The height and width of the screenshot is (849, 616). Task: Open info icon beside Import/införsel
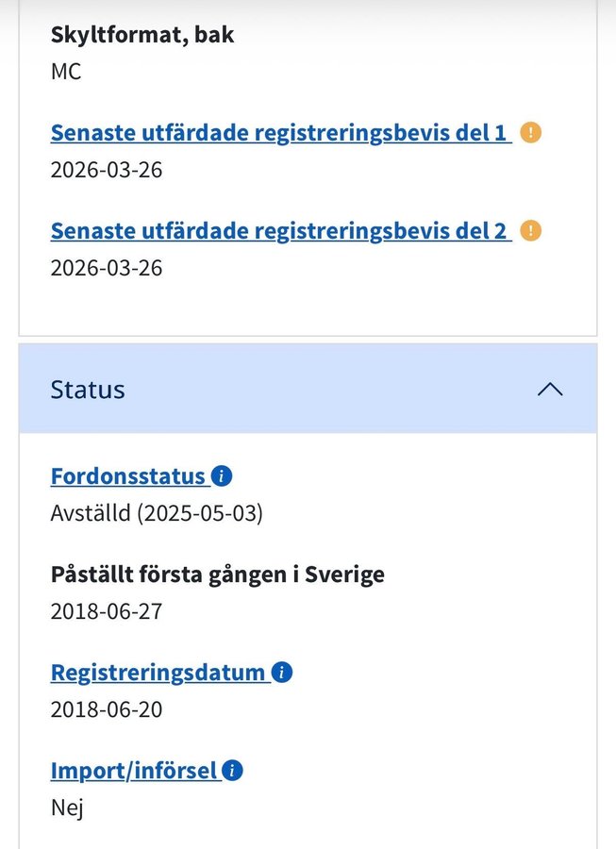233,771
